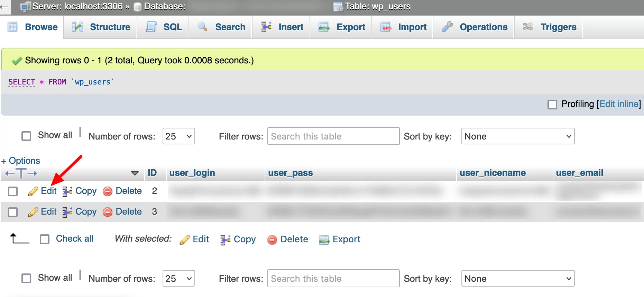The image size is (644, 297).
Task: Check the Check all checkbox
Action: coord(45,239)
